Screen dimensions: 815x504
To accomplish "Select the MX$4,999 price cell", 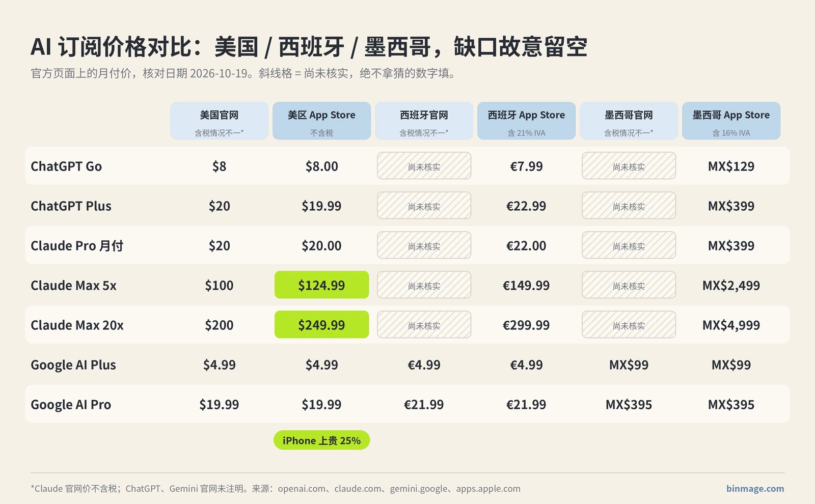I will click(x=731, y=325).
